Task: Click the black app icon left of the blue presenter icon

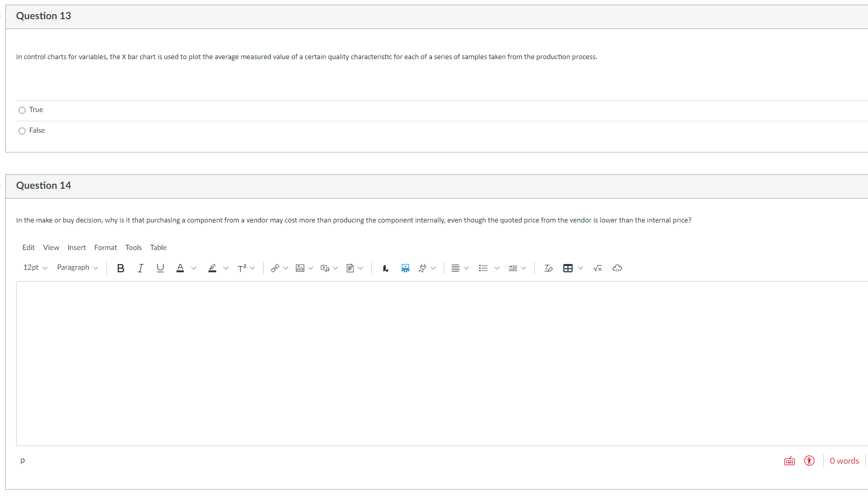Action: [385, 268]
